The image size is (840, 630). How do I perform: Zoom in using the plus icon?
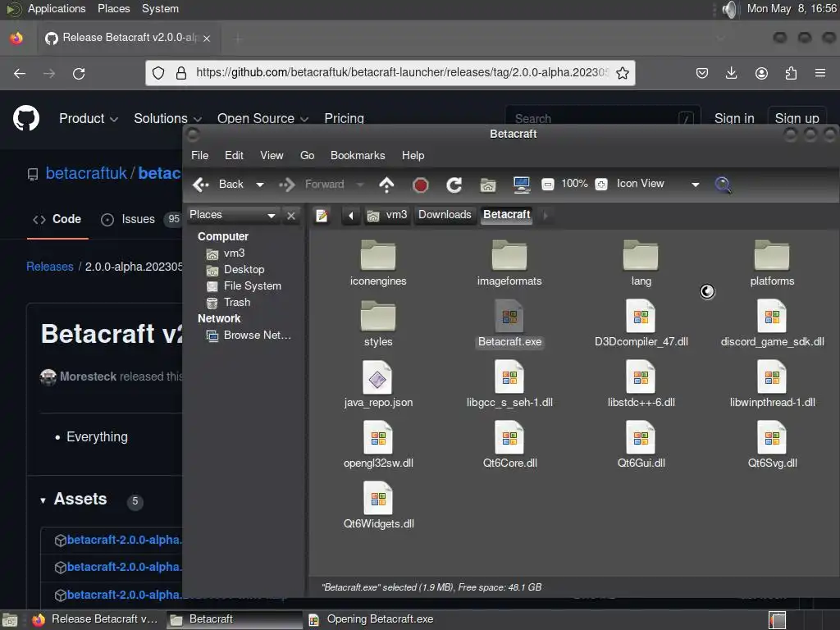[x=601, y=185]
